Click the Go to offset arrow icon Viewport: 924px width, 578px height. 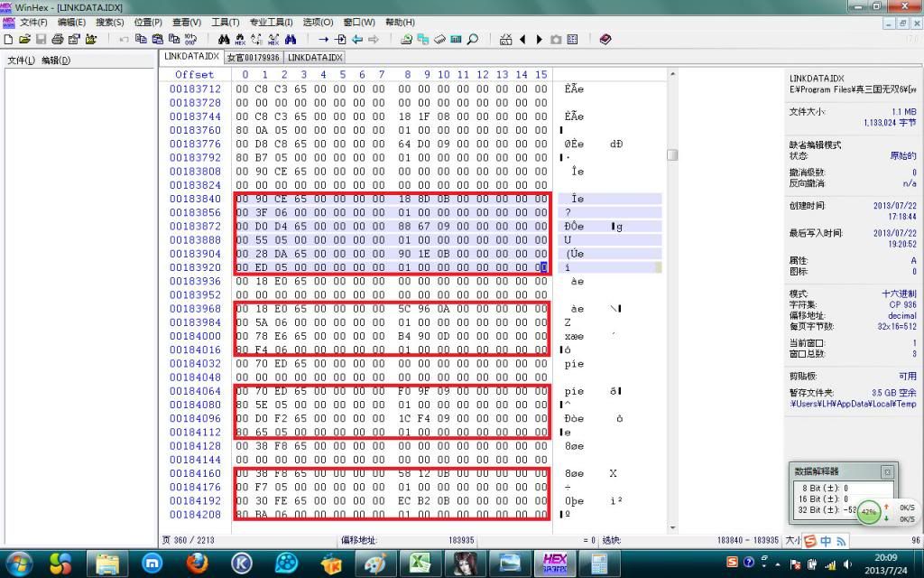324,40
